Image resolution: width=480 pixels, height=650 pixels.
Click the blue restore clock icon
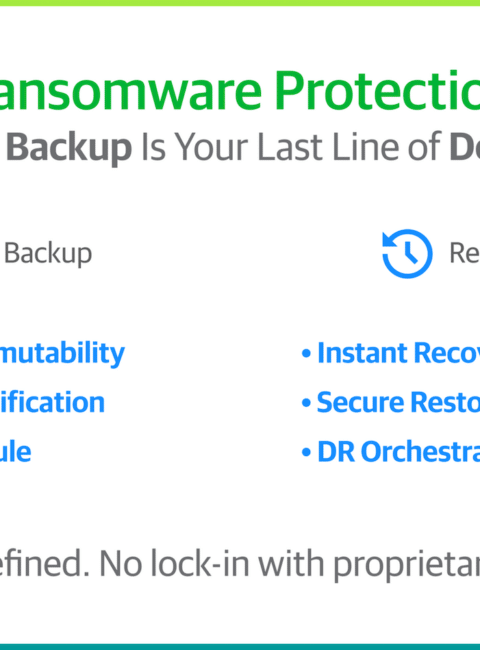tap(407, 253)
